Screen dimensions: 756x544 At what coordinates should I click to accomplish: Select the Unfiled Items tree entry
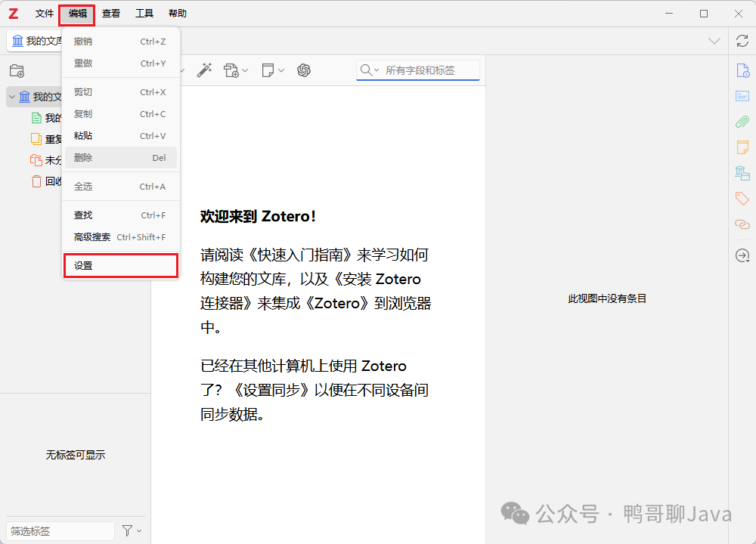(46, 160)
